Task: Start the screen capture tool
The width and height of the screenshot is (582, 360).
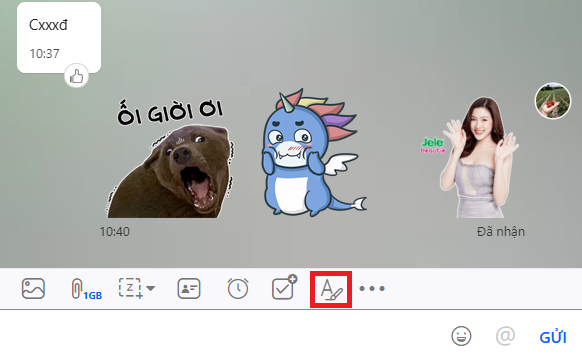Action: pos(131,288)
